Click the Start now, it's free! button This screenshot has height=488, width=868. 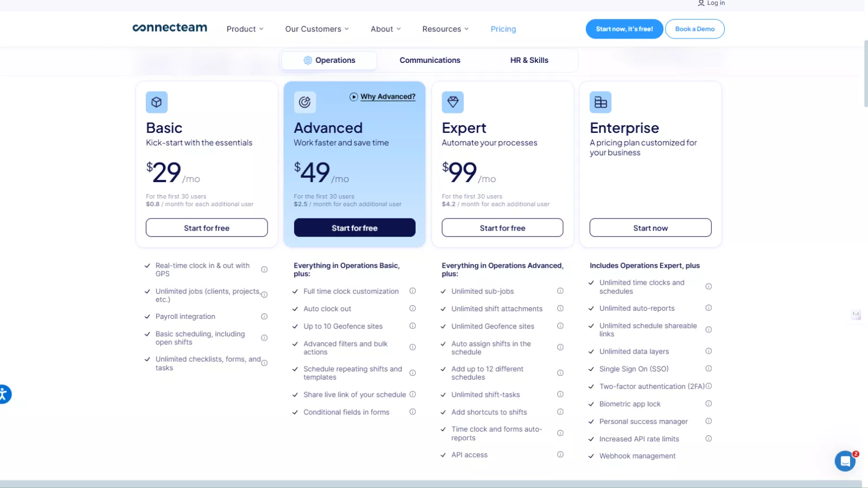click(x=624, y=29)
